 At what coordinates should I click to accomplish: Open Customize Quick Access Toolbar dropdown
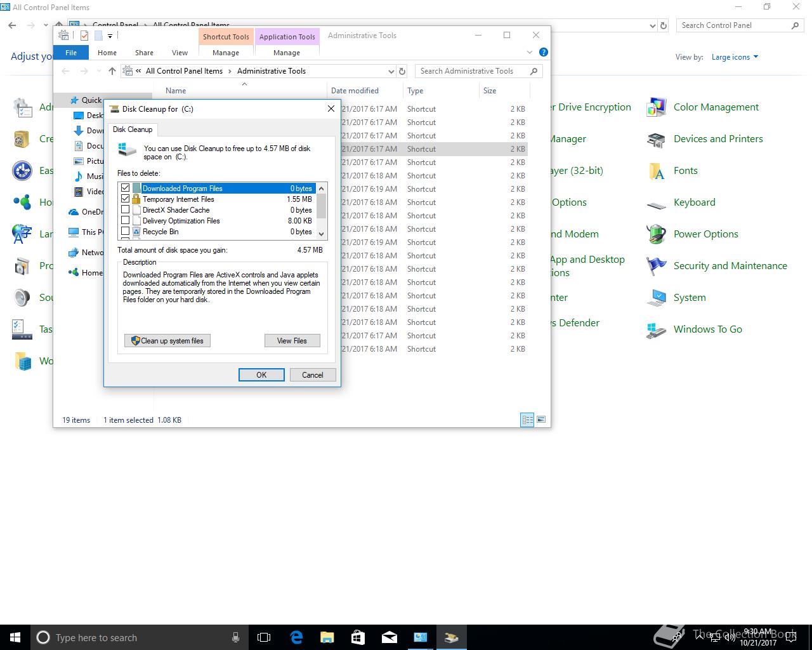point(110,36)
